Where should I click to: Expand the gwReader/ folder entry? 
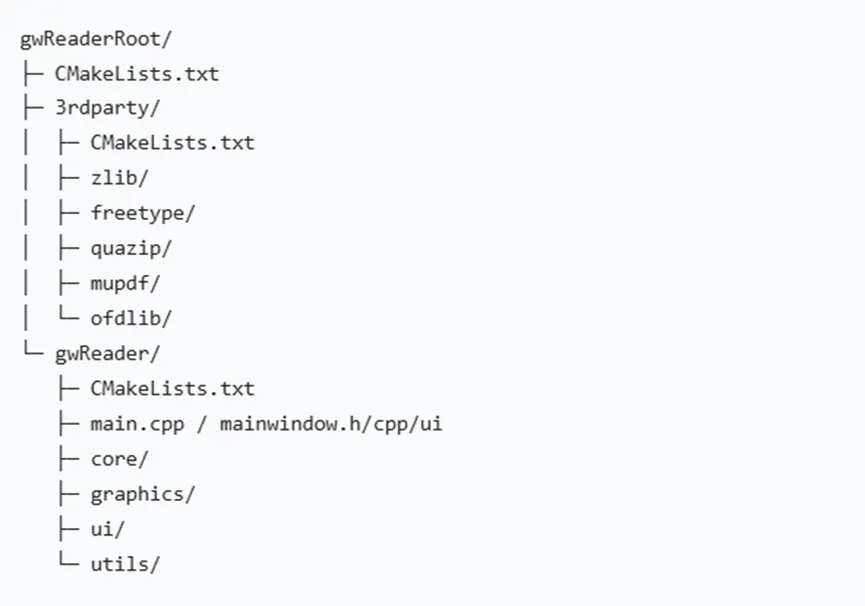(108, 354)
